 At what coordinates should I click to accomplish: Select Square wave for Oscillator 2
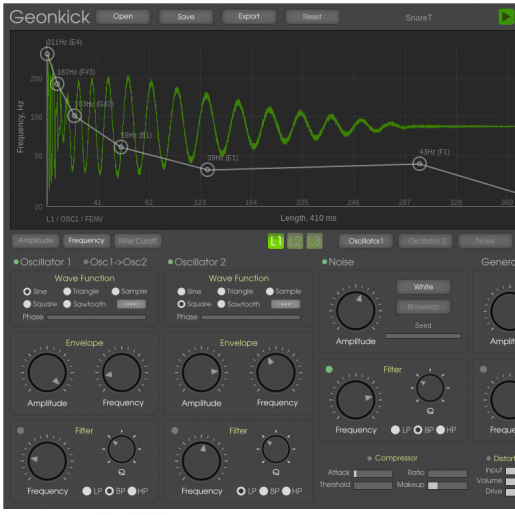point(181,304)
